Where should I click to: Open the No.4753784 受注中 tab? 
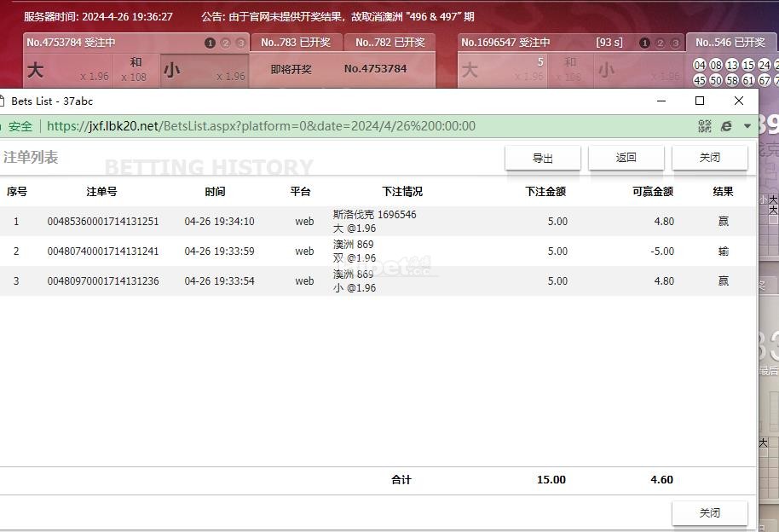click(x=136, y=43)
